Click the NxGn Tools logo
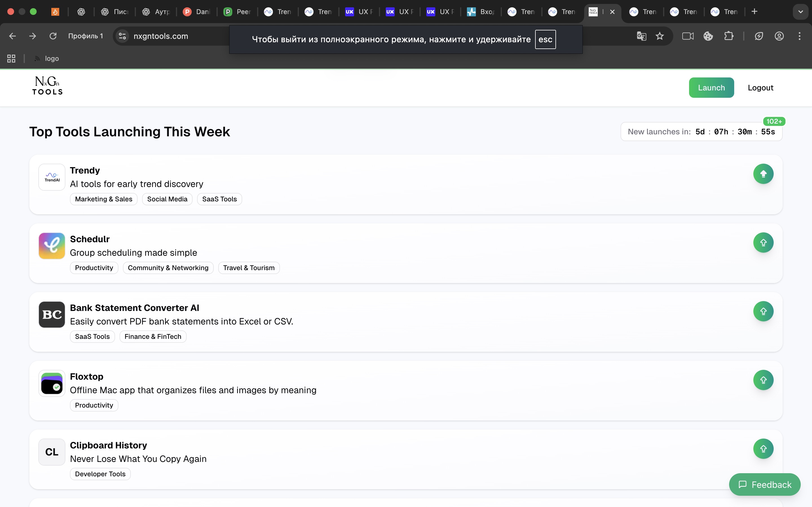812x507 pixels. click(x=47, y=86)
